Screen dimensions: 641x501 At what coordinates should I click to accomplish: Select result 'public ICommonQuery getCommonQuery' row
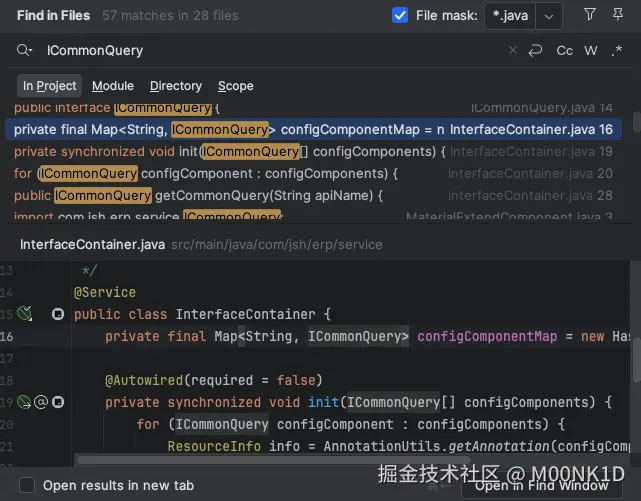[314, 196]
